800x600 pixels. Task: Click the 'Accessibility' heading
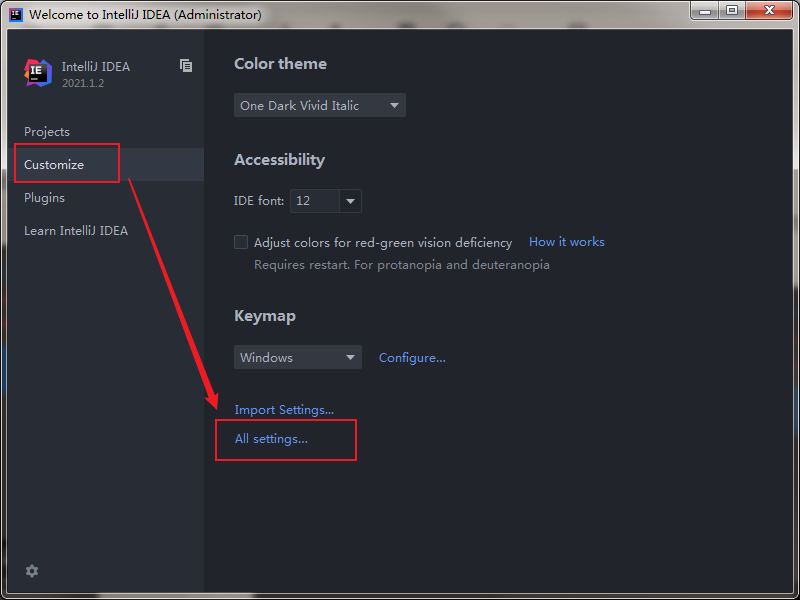[x=280, y=160]
